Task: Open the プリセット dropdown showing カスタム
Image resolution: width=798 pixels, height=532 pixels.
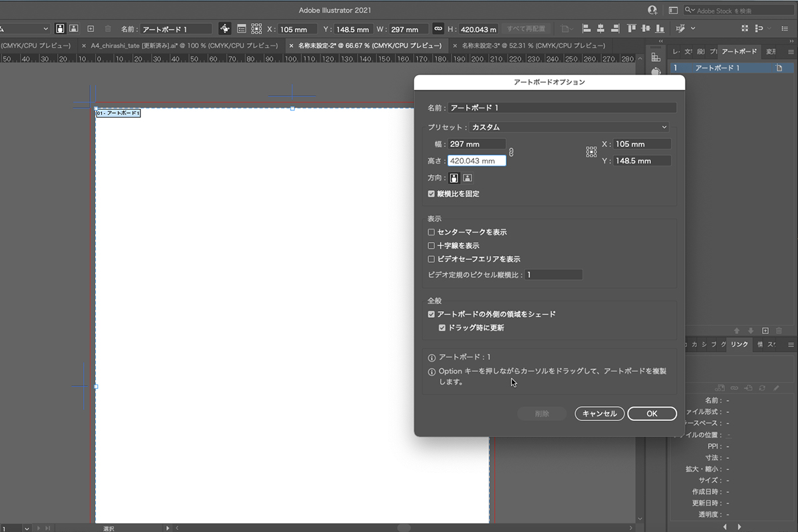Action: coord(569,127)
